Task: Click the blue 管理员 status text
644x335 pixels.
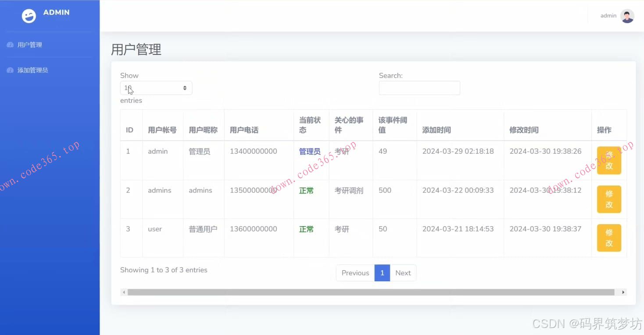Action: point(310,151)
